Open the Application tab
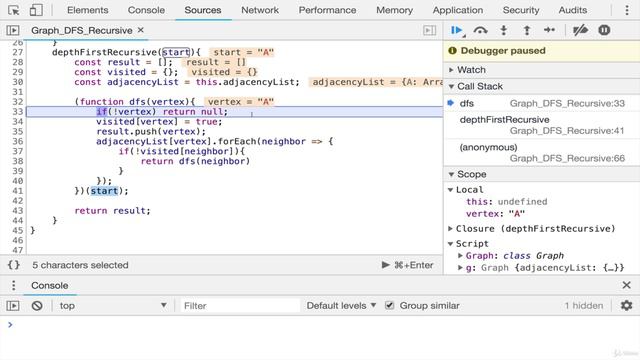Viewport: 640px width, 360px height. 458,10
